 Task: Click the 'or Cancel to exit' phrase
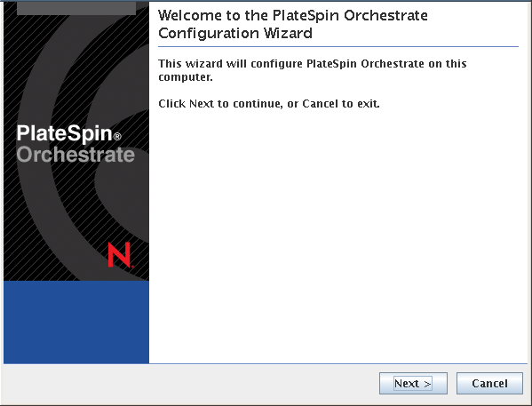(333, 103)
